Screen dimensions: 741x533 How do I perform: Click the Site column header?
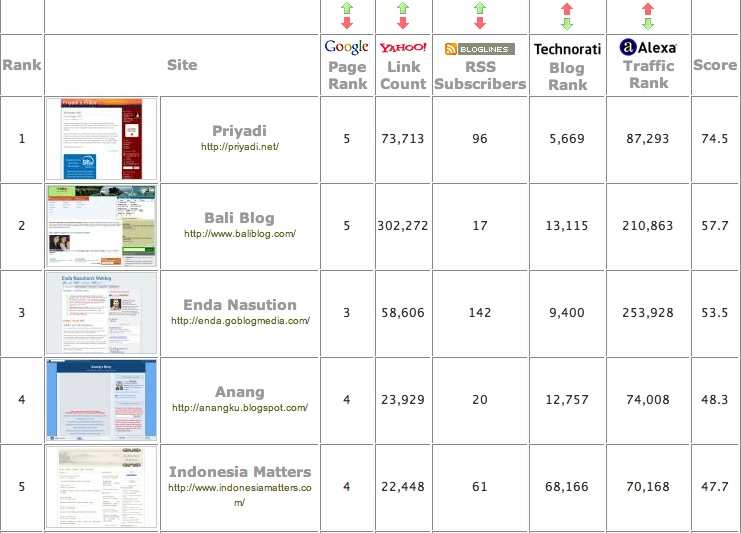pos(182,65)
